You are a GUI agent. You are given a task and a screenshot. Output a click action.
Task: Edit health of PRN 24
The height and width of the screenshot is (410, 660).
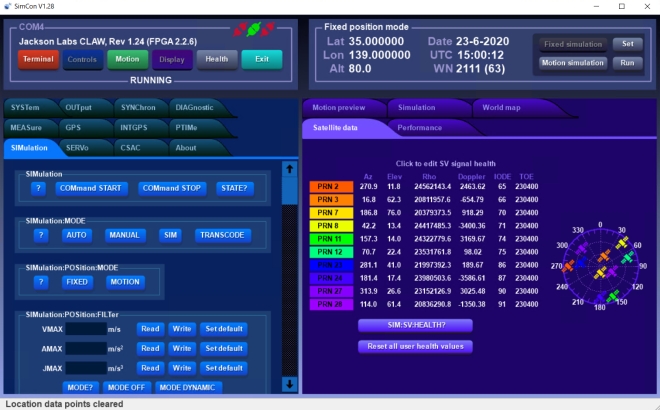tap(331, 278)
